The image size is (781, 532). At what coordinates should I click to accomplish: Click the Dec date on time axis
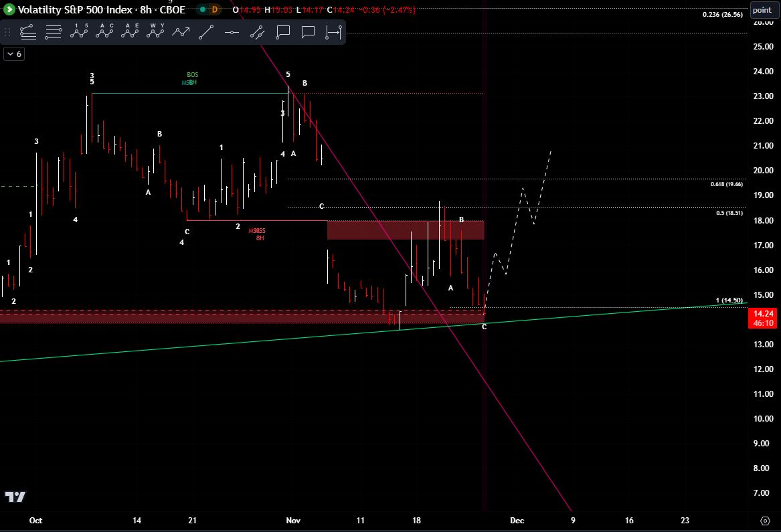coord(517,521)
